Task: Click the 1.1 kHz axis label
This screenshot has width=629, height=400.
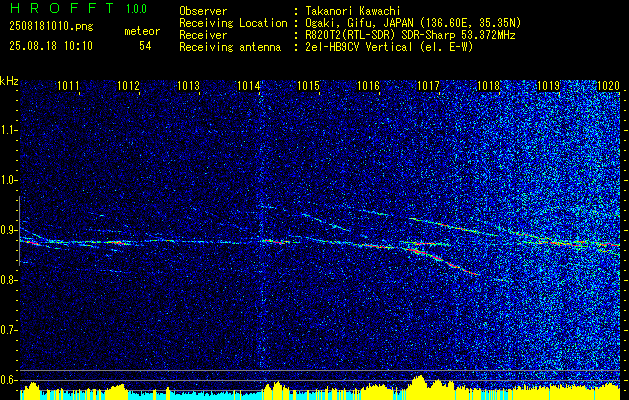Action: pos(9,130)
